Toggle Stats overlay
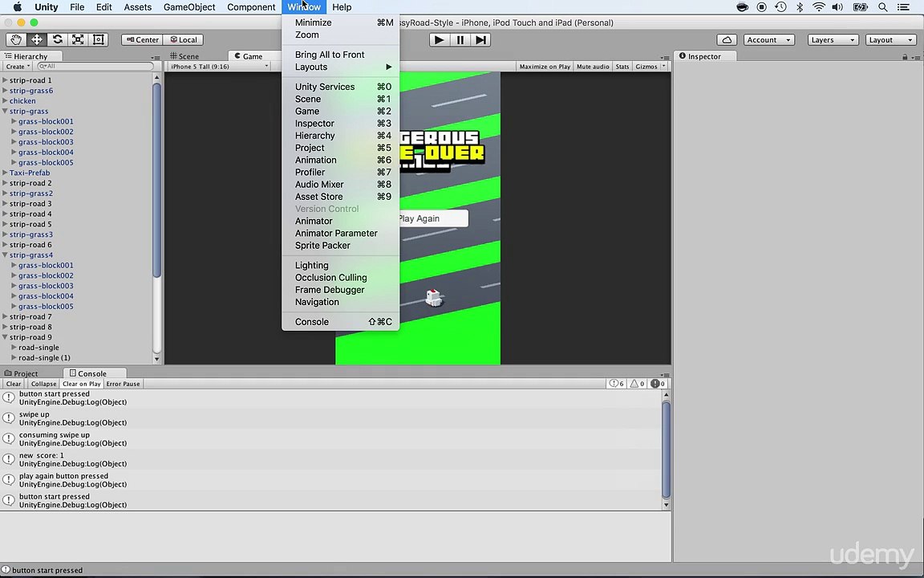Screen dimensions: 924x578 coord(622,67)
